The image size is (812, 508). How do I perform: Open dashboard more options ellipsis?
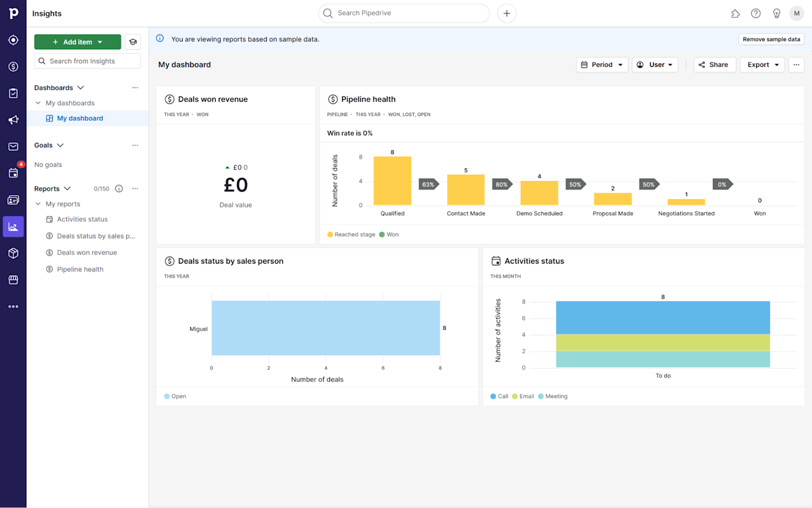[x=796, y=65]
